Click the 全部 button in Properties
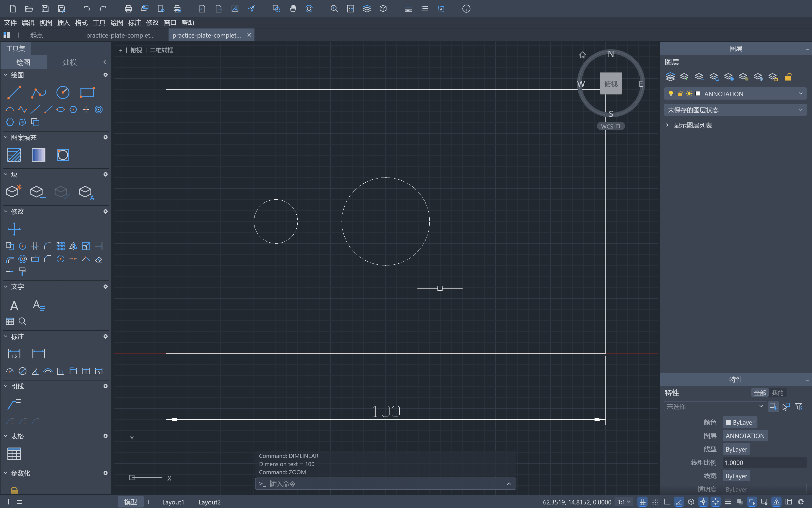Viewport: 812px width, 508px height. (760, 393)
